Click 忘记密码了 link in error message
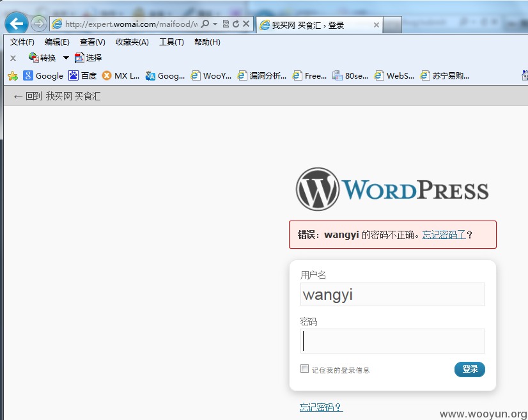 click(x=444, y=235)
